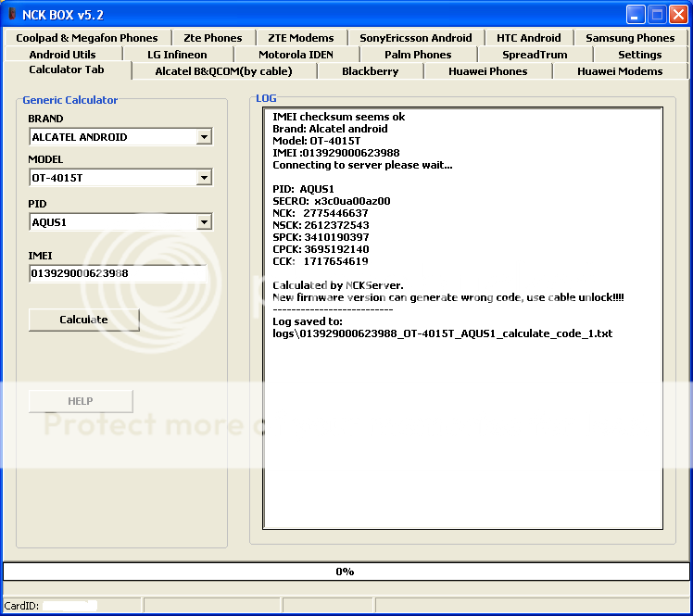693x616 pixels.
Task: Open the Huawei Modems tab
Action: point(619,71)
